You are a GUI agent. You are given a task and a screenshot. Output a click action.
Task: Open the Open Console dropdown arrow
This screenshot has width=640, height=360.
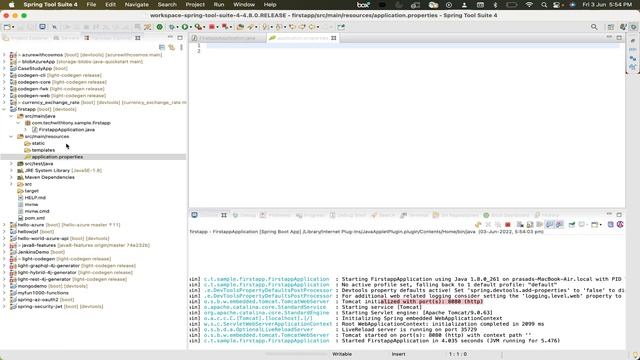[600, 225]
